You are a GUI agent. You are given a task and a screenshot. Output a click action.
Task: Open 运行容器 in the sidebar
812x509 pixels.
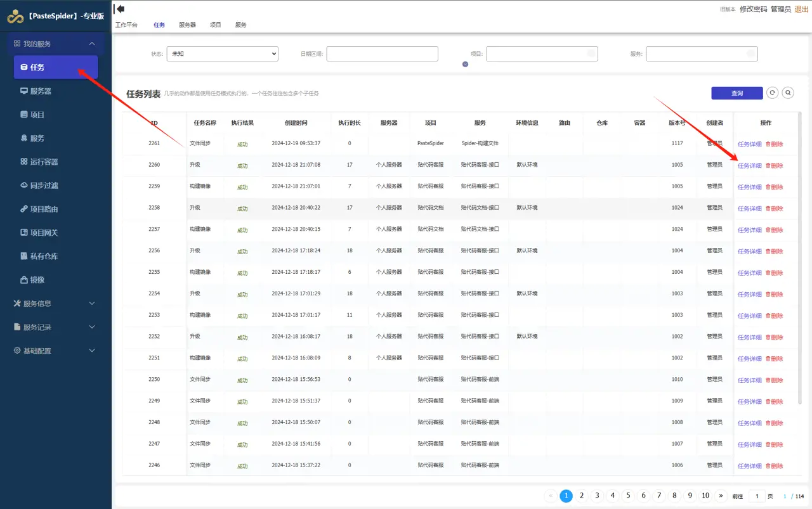pos(56,162)
